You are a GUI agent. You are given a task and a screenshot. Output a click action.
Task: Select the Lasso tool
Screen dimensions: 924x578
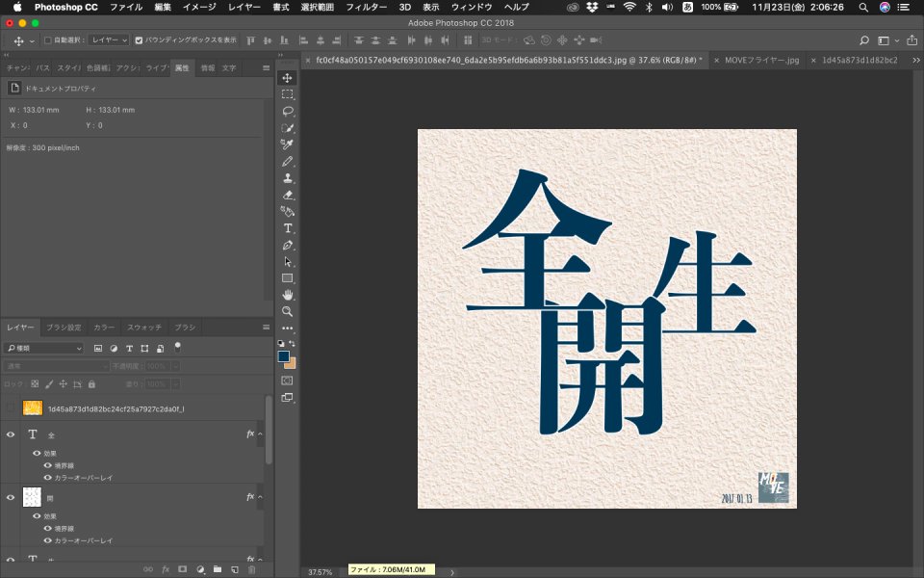(x=287, y=111)
